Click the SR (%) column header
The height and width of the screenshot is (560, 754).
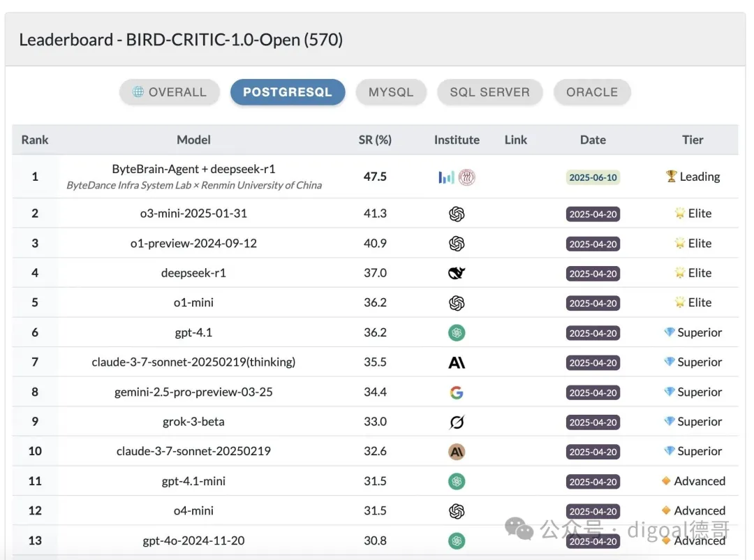[375, 140]
